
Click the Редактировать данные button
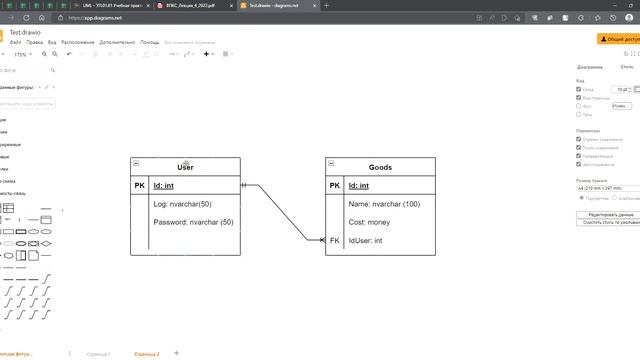click(x=608, y=215)
